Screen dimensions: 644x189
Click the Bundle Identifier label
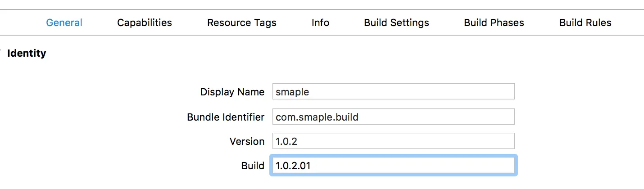[226, 117]
